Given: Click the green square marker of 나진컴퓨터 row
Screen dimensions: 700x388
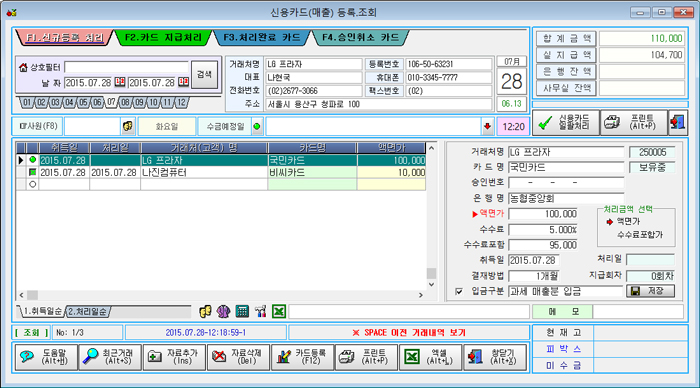Looking at the screenshot, I should point(33,172).
